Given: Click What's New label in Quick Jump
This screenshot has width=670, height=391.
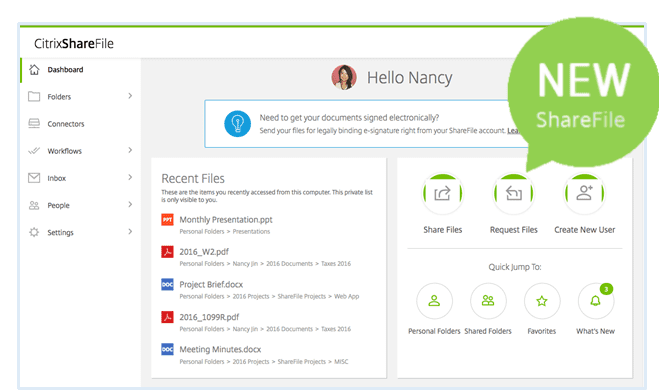Looking at the screenshot, I should pos(596,331).
